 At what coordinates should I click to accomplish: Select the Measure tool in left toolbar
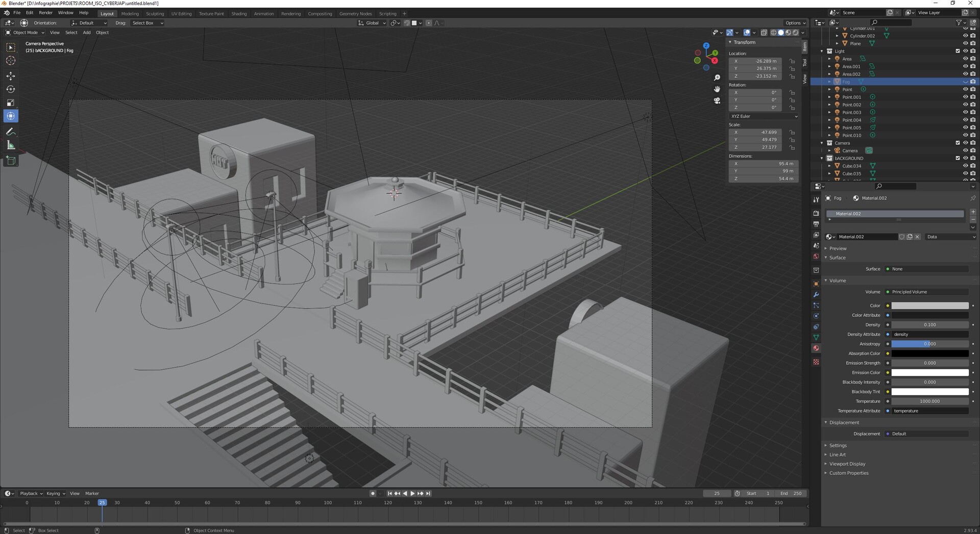11,146
